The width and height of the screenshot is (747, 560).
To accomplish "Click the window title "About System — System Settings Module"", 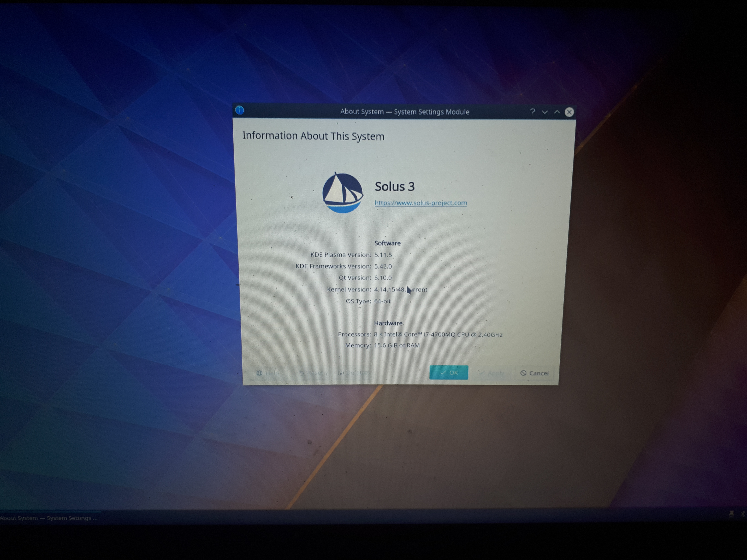I will click(405, 112).
